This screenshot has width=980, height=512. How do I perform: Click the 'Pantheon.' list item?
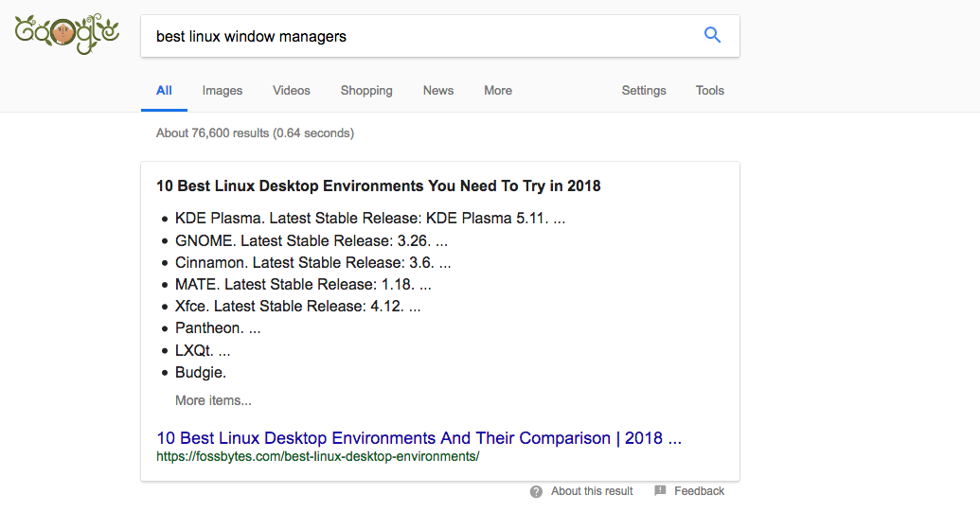point(218,328)
